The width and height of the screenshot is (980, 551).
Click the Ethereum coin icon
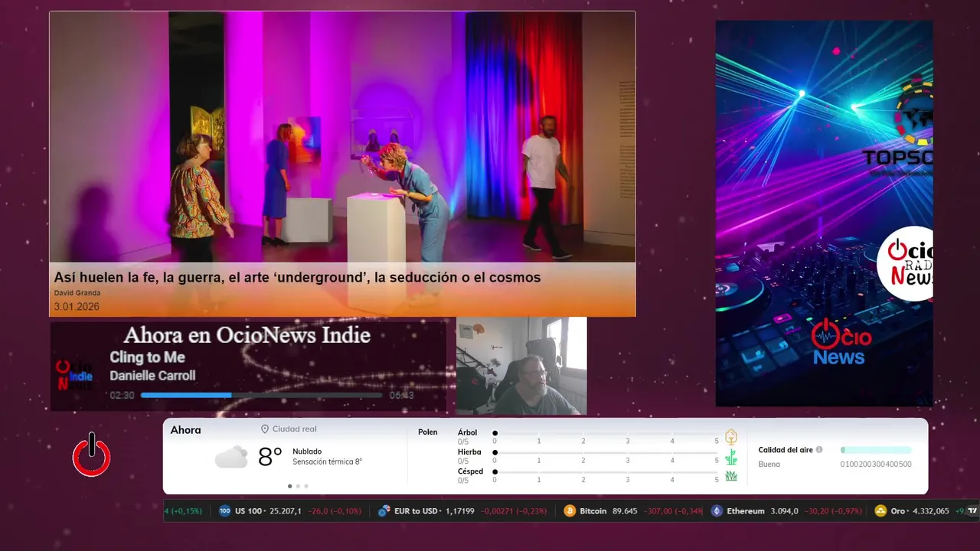[x=717, y=511]
